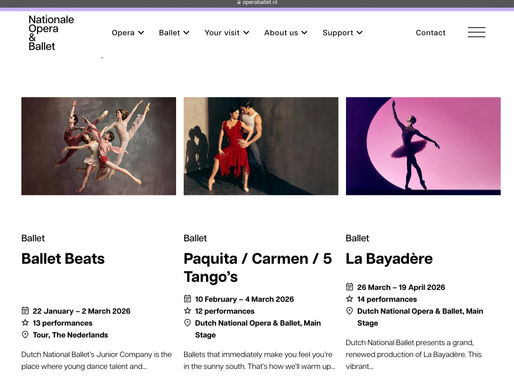
Task: Click the star icon beside 12 performances
Action: [187, 311]
